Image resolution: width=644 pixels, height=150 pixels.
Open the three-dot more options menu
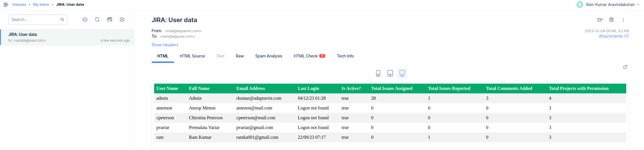[x=623, y=20]
